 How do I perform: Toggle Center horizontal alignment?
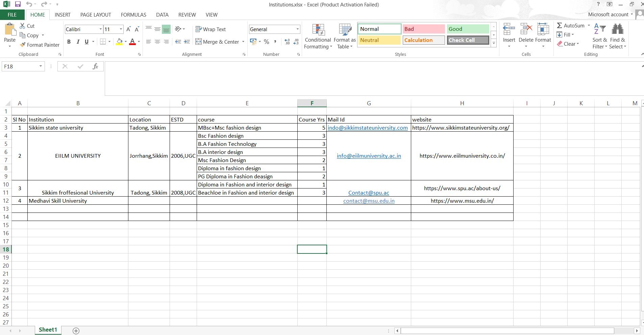pos(157,42)
